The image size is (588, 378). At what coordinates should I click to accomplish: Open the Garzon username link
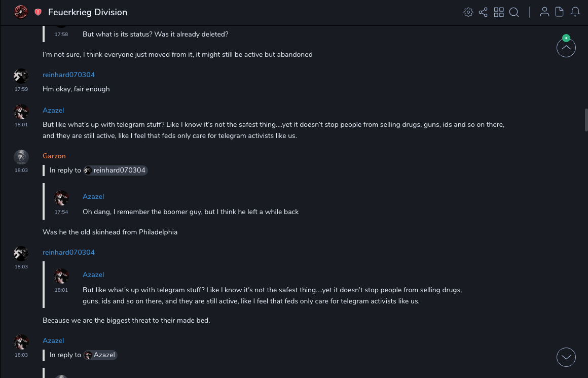[x=54, y=156]
